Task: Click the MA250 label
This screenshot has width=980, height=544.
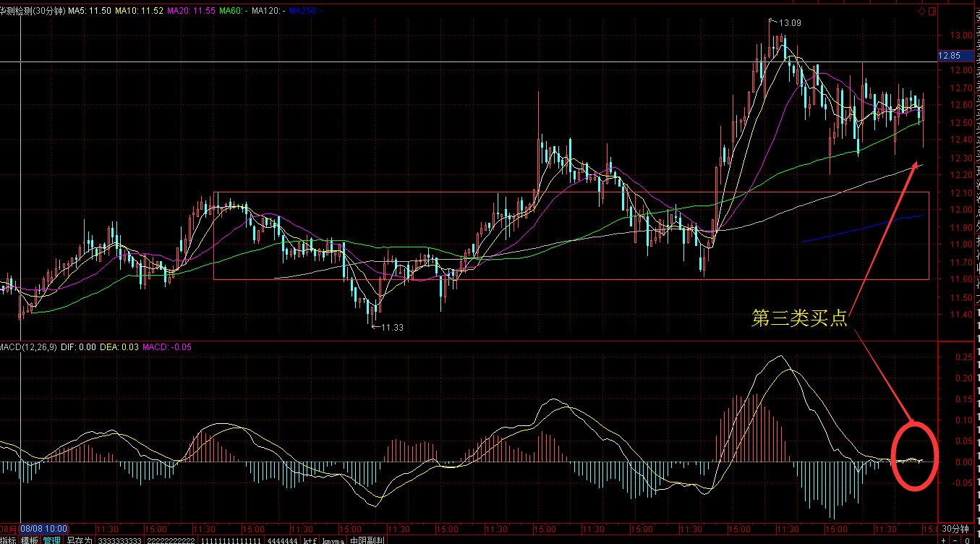Action: tap(307, 11)
